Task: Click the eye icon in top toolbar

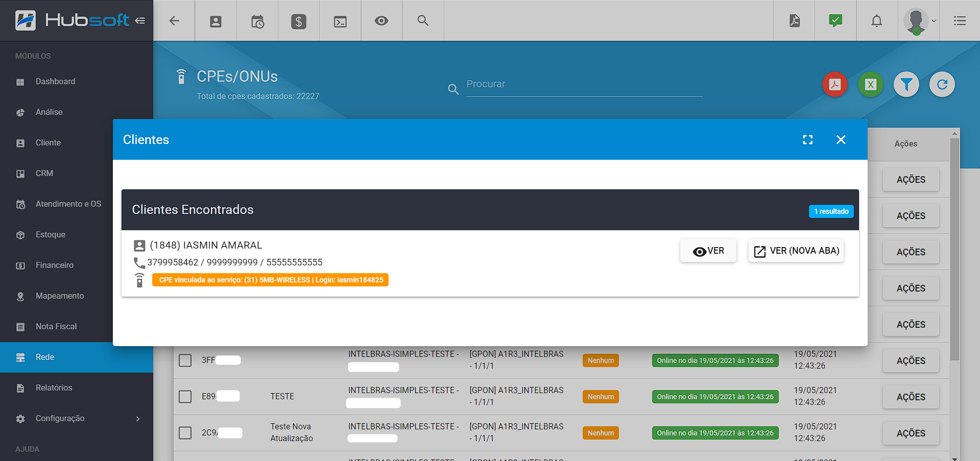Action: [x=381, y=20]
